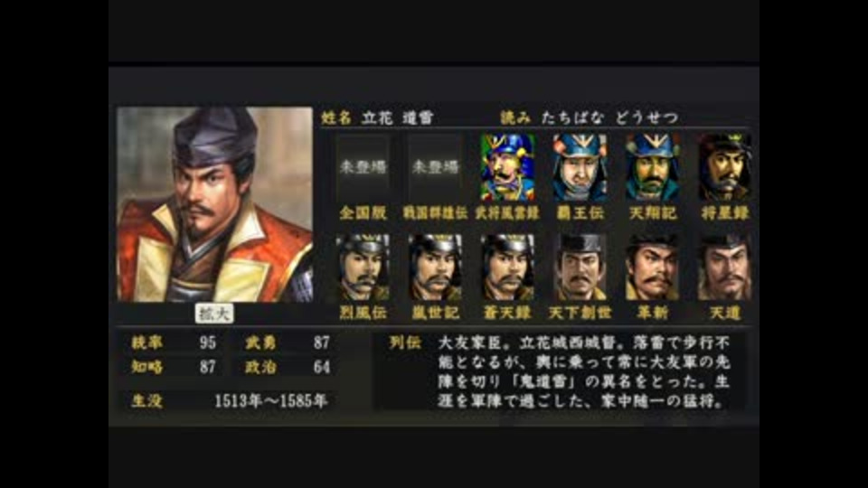Image resolution: width=868 pixels, height=488 pixels.
Task: Click the 知略 stat row
Action: (174, 367)
